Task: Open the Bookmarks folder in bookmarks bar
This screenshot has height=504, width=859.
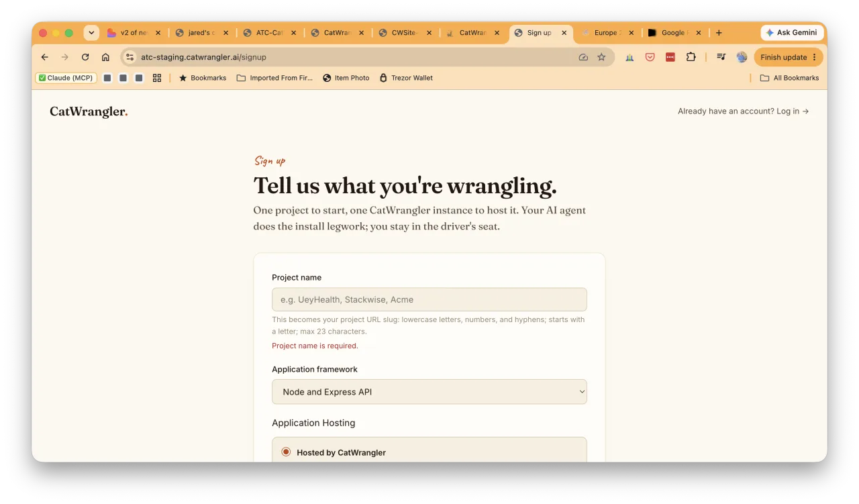Action: (202, 78)
